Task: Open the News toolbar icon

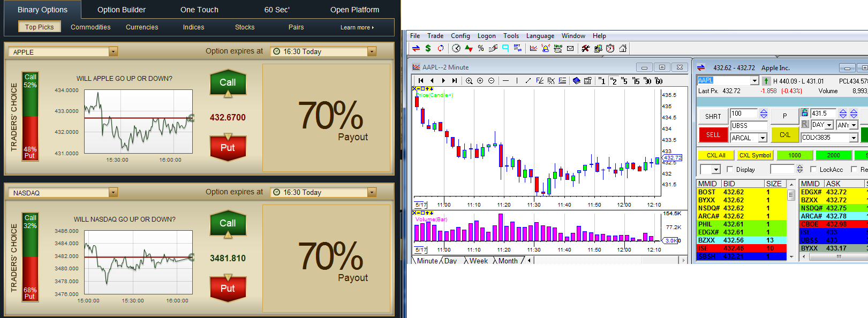Action: 558,49
